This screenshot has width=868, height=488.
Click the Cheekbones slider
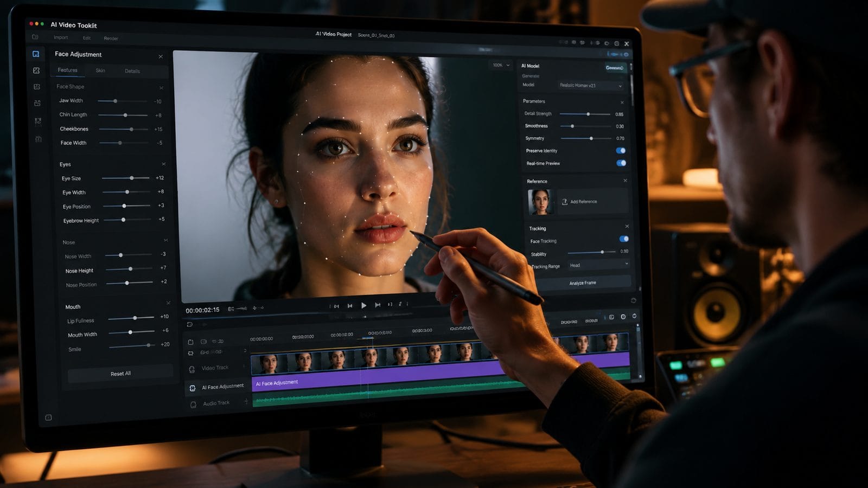point(124,129)
